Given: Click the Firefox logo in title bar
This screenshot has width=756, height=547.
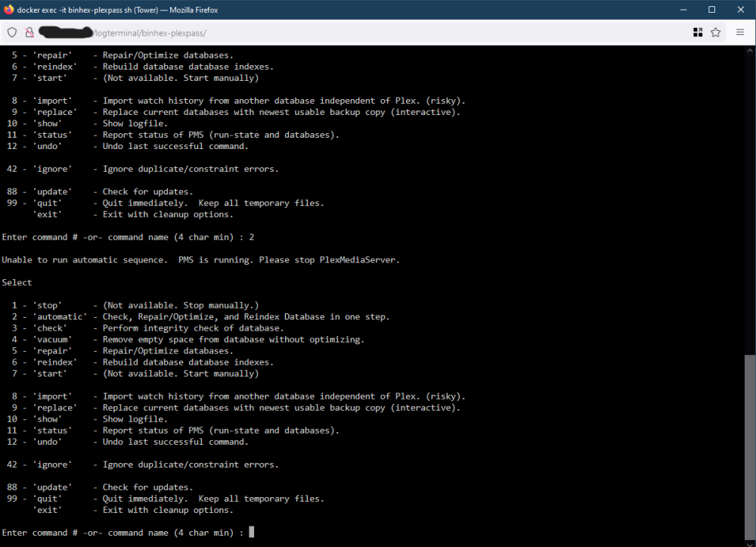Looking at the screenshot, I should pyautogui.click(x=8, y=10).
